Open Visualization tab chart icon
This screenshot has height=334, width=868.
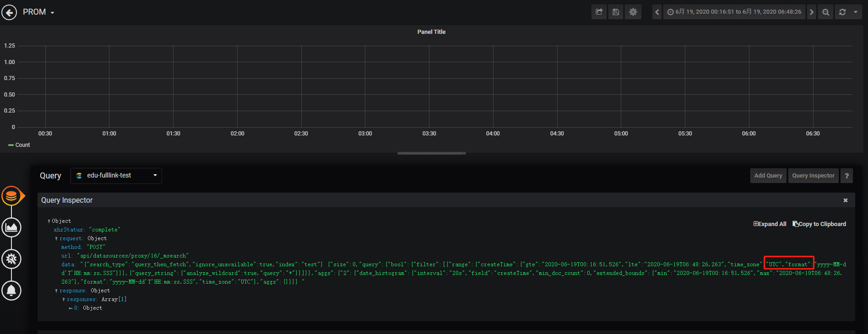pyautogui.click(x=11, y=227)
